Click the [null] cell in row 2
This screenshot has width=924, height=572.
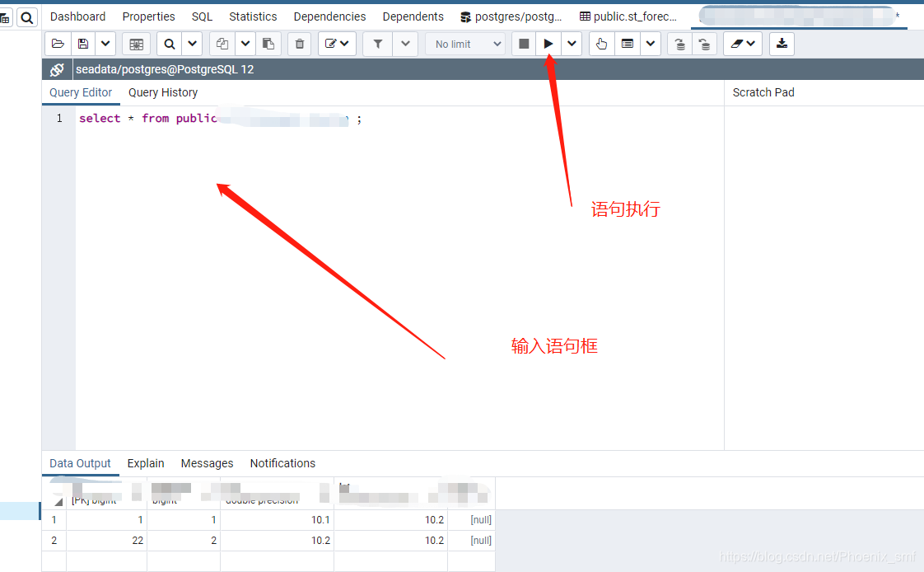(x=471, y=541)
